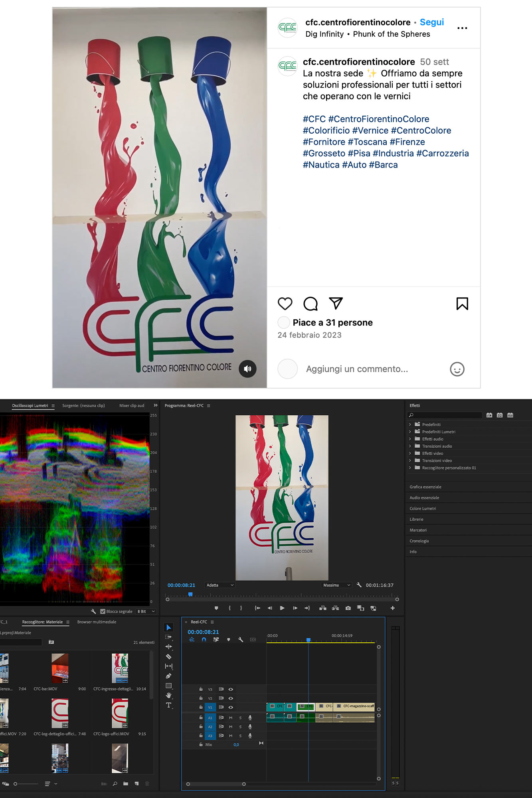Select the Hand tool
The height and width of the screenshot is (798, 532).
click(x=169, y=695)
